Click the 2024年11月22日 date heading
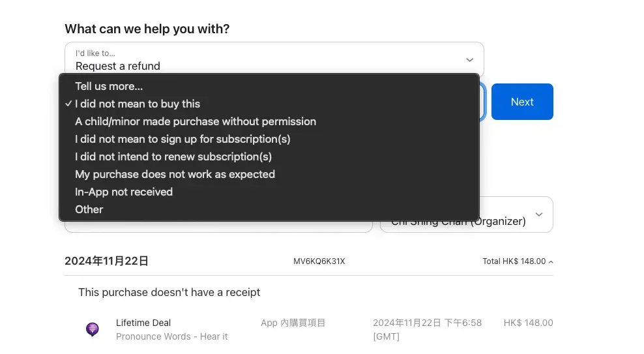This screenshot has height=354, width=644. pos(107,261)
